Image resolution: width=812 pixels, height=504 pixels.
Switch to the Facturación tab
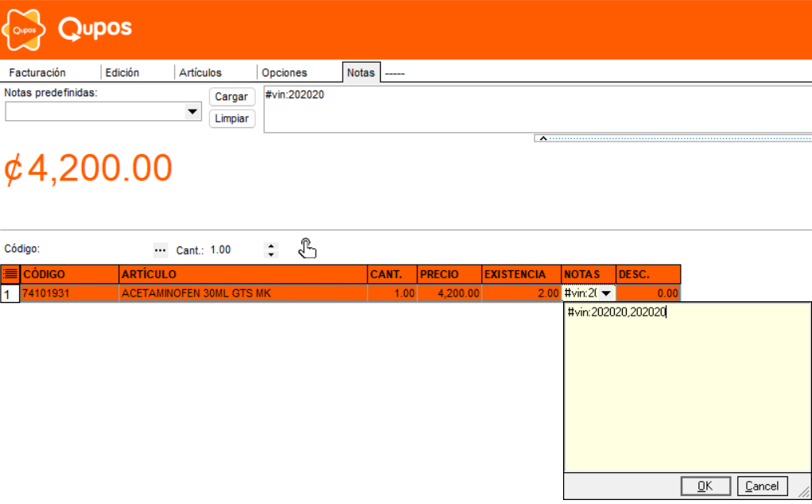click(x=37, y=72)
